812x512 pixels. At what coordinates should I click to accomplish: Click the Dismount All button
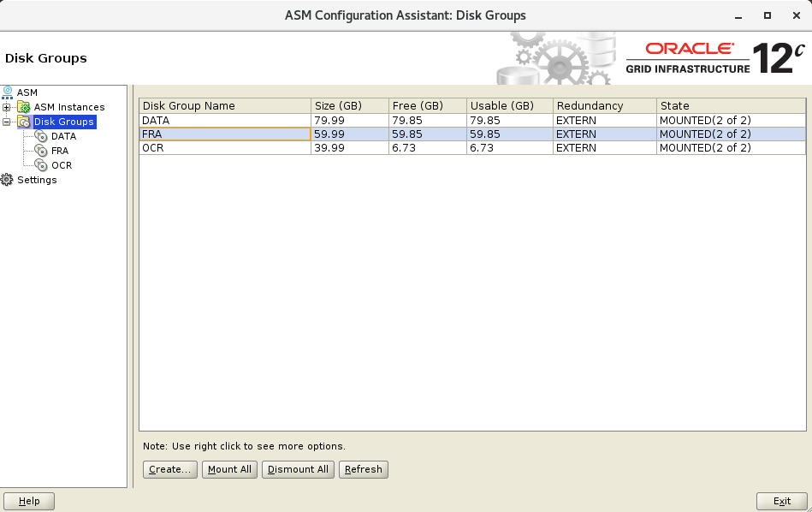[x=298, y=469]
